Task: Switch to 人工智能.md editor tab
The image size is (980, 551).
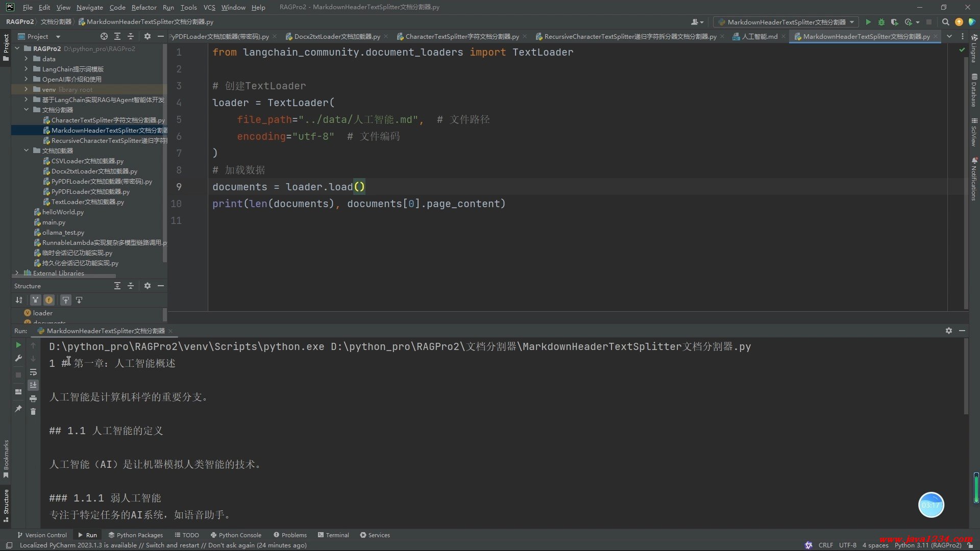Action: [x=759, y=36]
